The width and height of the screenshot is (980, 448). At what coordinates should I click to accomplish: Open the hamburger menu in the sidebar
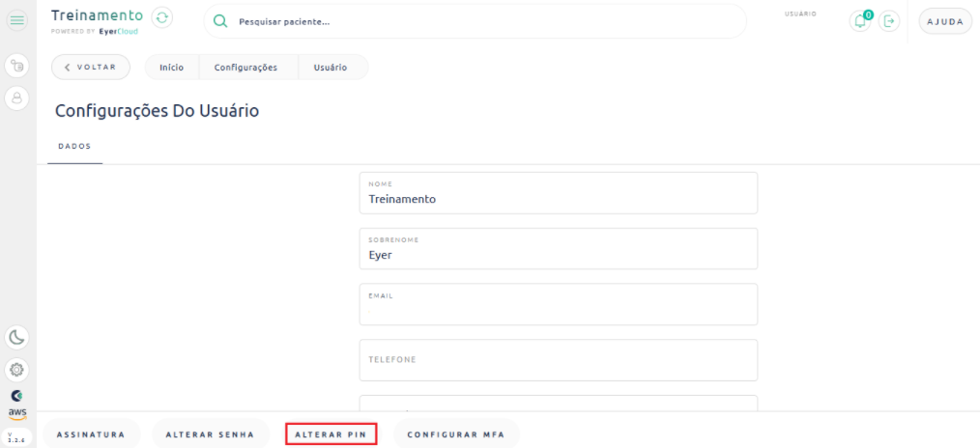coord(17,21)
